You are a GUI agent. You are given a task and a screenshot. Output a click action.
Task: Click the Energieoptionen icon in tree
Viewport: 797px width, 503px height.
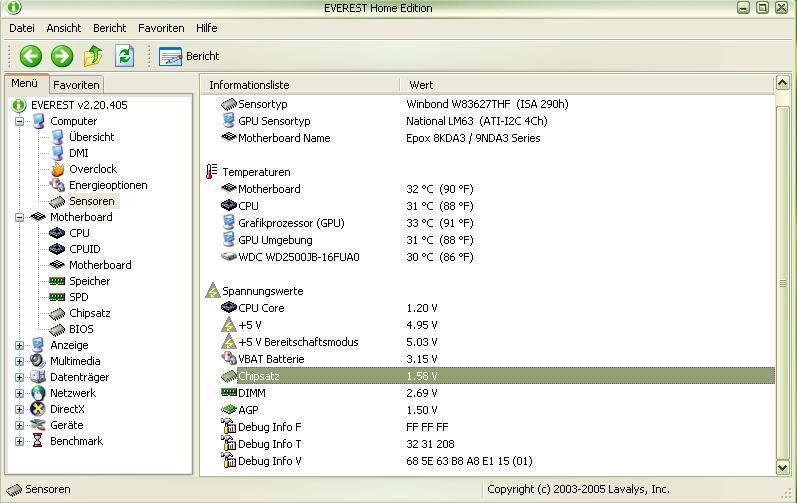point(57,185)
